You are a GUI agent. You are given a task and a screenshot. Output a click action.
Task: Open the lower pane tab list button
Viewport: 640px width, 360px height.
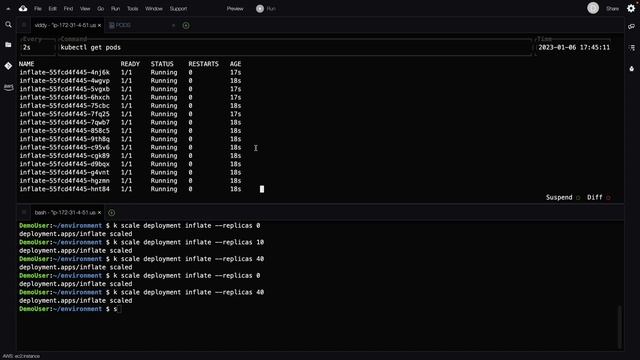point(24,213)
